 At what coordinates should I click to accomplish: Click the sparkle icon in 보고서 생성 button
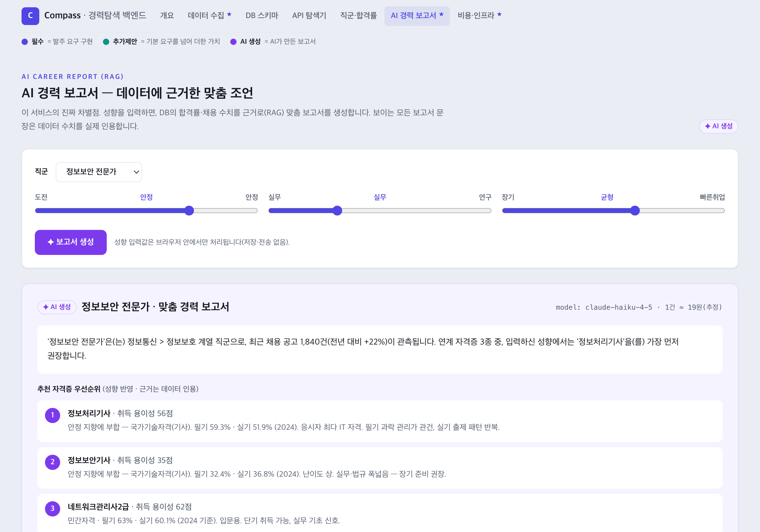click(51, 242)
